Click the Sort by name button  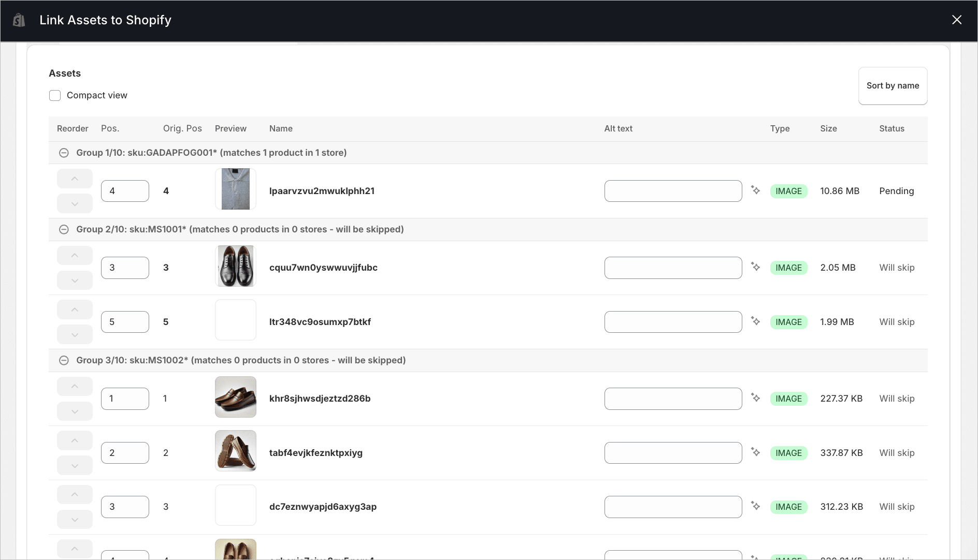[893, 86]
